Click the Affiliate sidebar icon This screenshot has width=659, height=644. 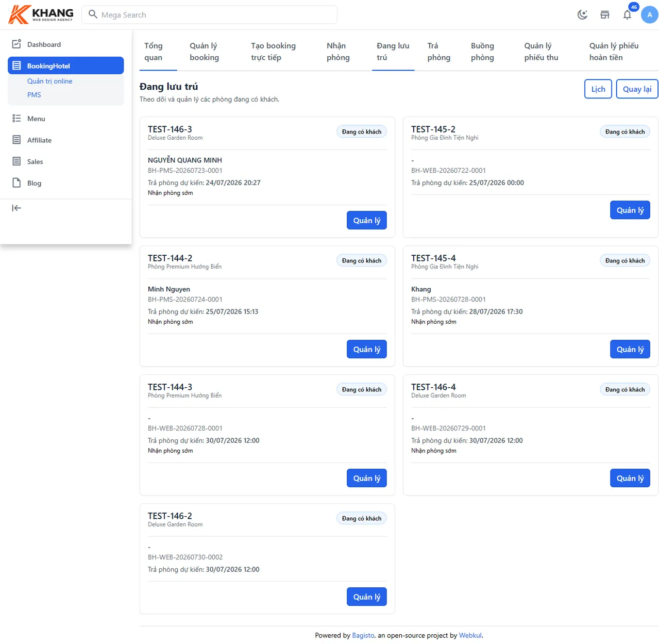16,140
